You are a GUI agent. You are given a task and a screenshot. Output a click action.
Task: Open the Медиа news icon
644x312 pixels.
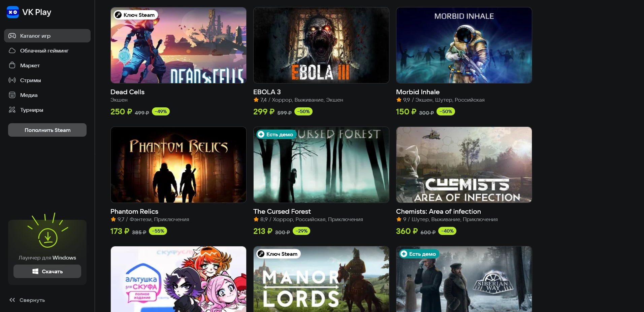pos(12,95)
